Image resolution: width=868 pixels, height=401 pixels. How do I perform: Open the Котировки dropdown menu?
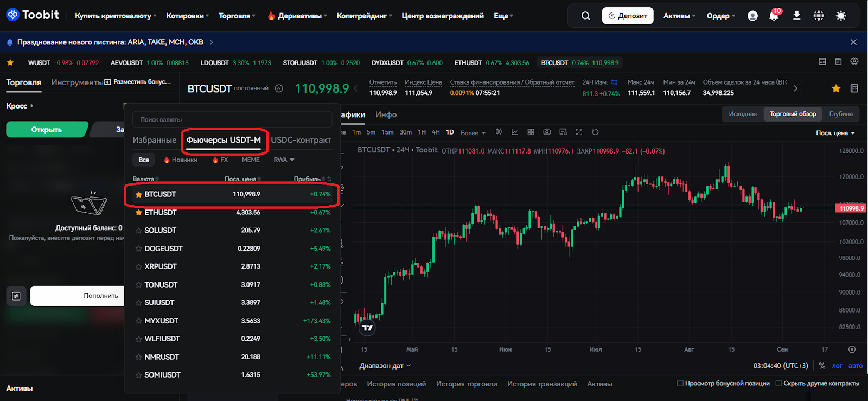point(187,16)
